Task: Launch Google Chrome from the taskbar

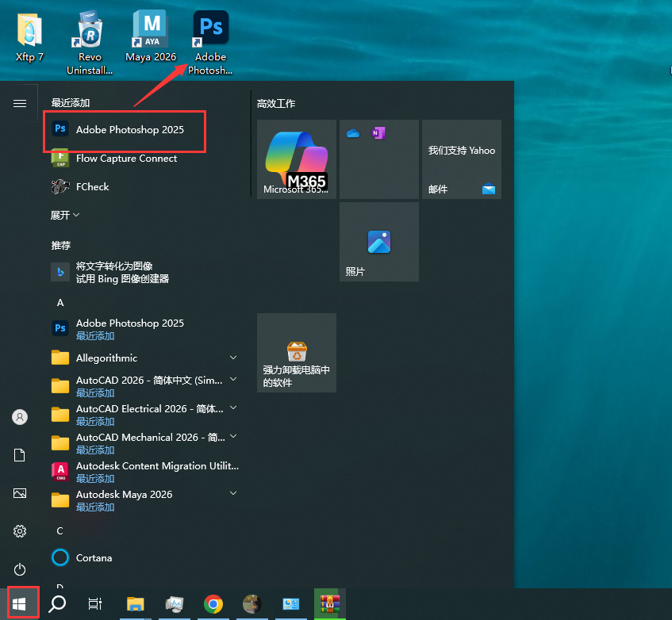Action: [213, 605]
